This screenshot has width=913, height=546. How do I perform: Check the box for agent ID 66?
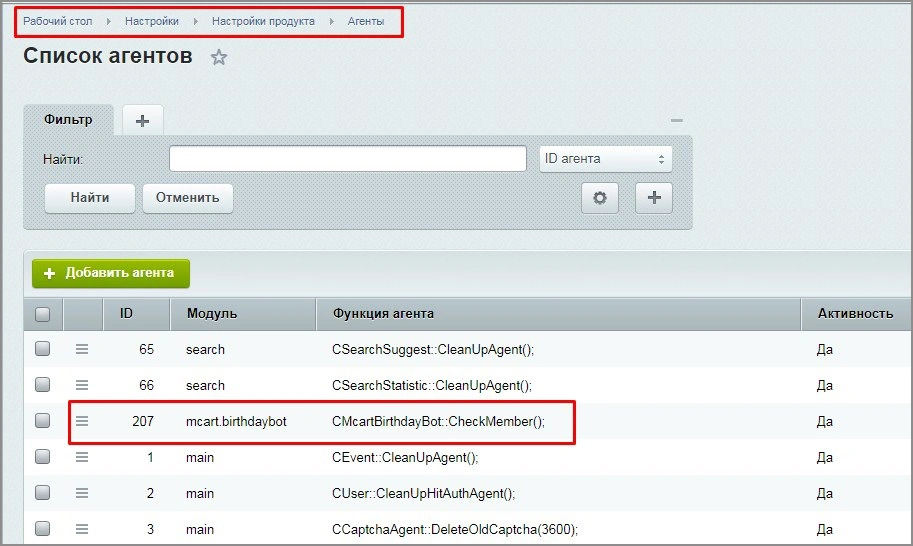coord(43,385)
